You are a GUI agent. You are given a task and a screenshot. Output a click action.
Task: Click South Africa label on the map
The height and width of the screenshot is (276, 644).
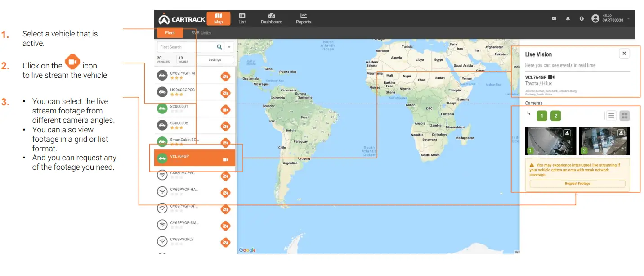[x=430, y=155]
